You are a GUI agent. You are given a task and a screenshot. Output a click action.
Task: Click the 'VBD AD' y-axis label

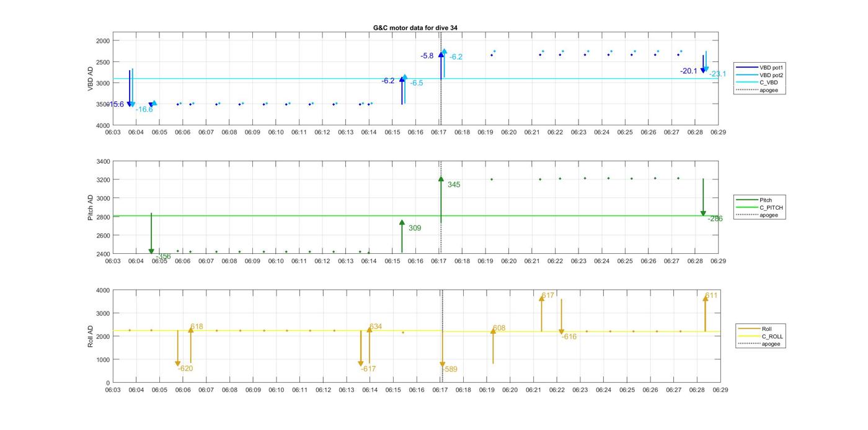tap(91, 79)
